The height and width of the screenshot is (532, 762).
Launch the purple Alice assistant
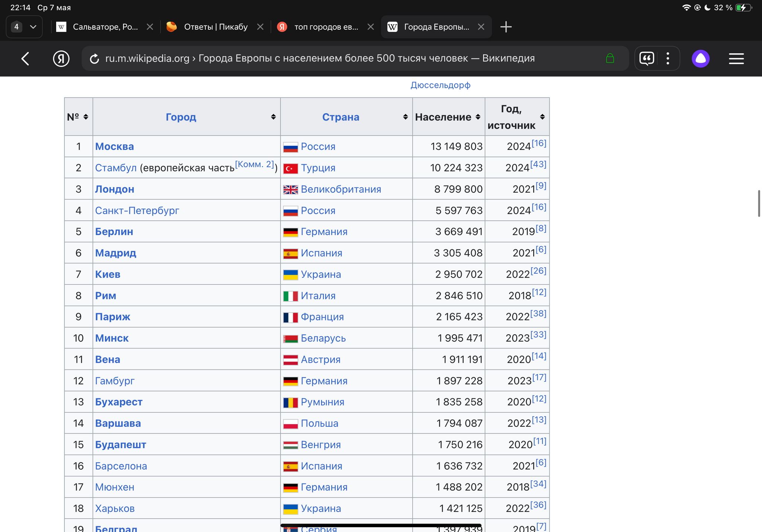pos(701,58)
